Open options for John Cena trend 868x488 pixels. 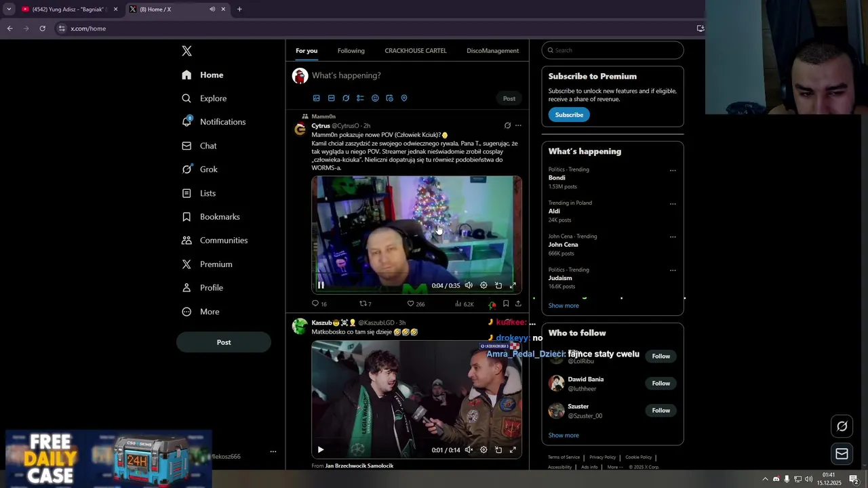tap(673, 237)
